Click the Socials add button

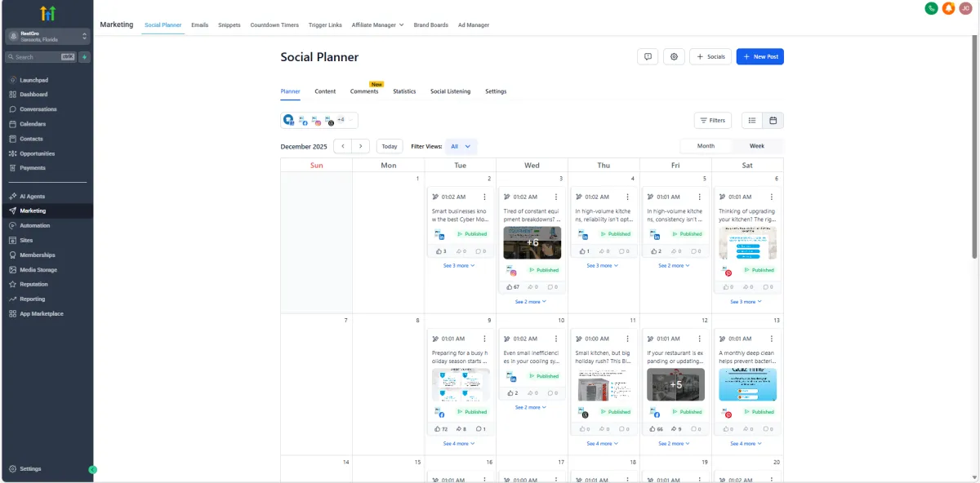point(710,56)
